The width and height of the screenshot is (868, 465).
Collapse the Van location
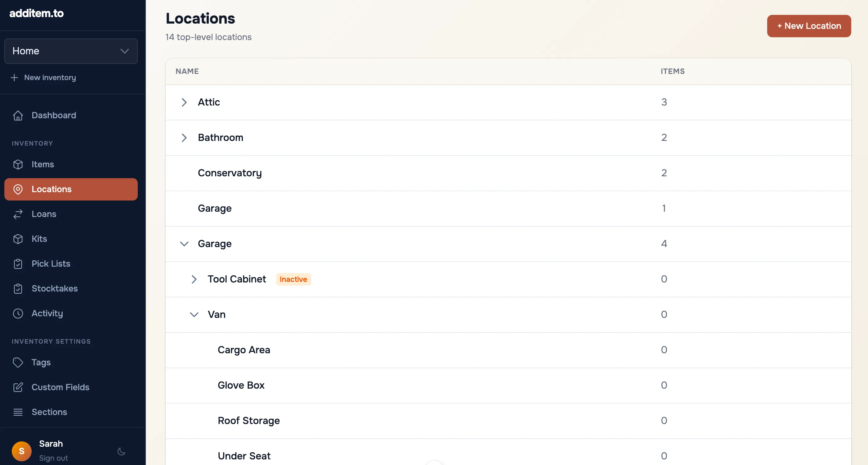pyautogui.click(x=194, y=315)
